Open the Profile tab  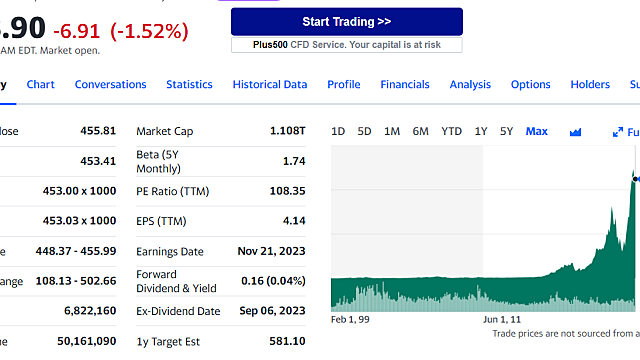pos(344,84)
